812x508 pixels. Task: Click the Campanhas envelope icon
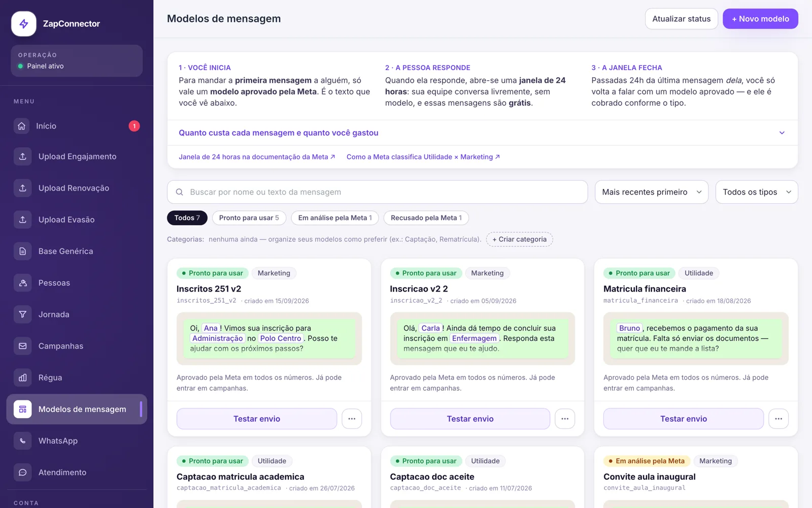pyautogui.click(x=22, y=346)
